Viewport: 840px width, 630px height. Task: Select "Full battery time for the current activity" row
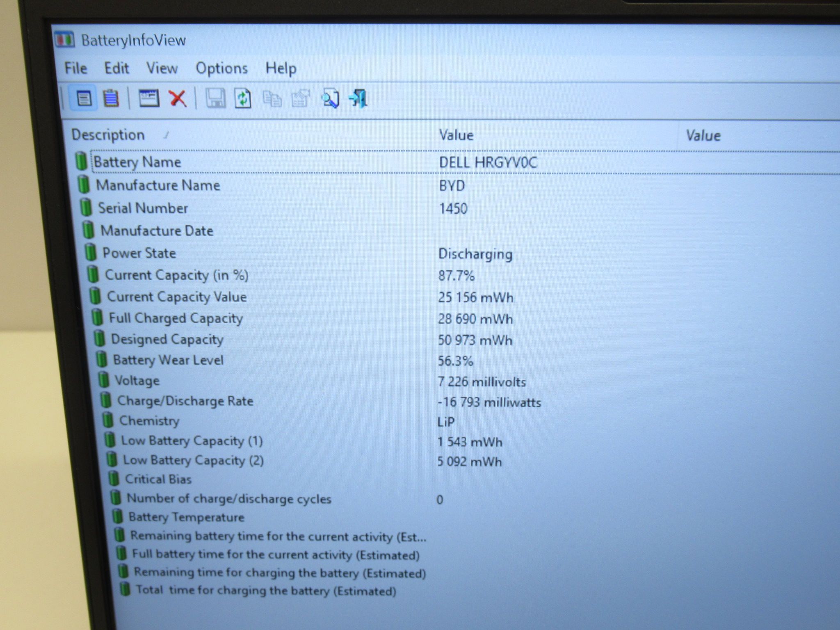[x=276, y=555]
